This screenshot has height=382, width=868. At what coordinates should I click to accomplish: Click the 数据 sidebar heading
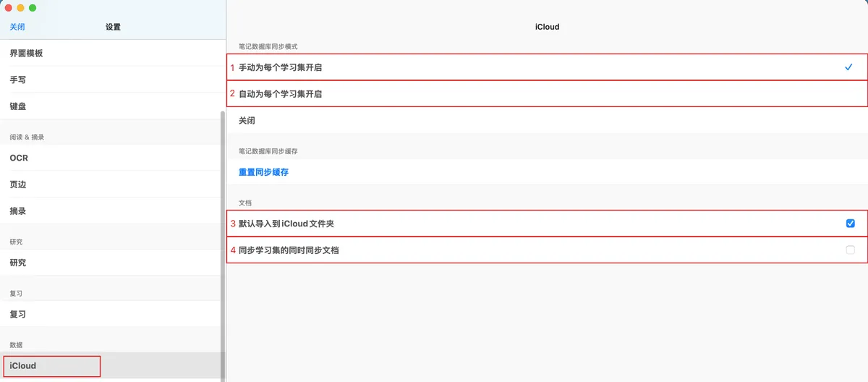point(16,344)
